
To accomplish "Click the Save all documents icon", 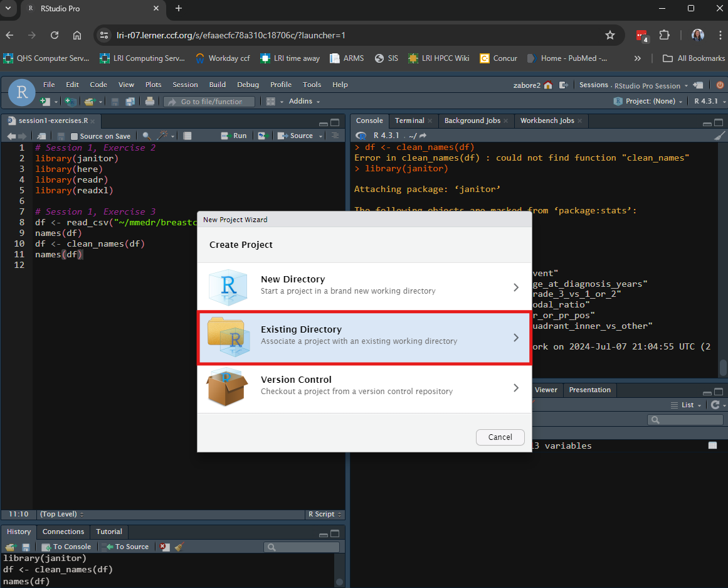I will pyautogui.click(x=130, y=101).
